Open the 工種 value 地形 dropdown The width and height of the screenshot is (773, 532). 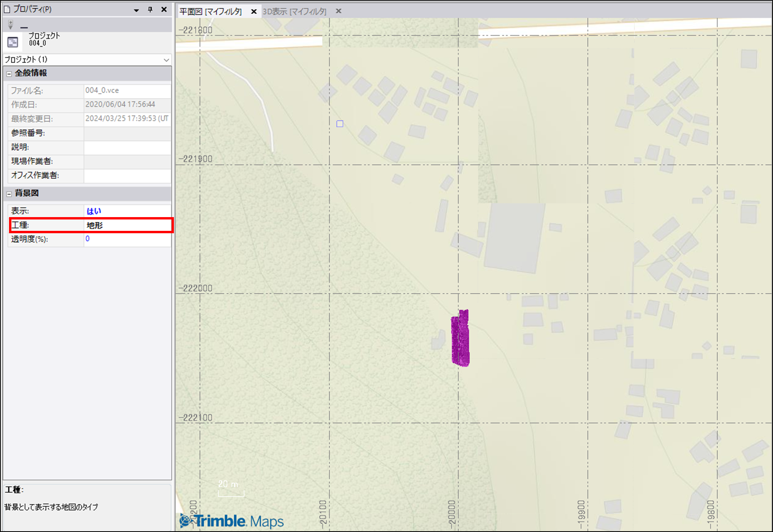128,225
